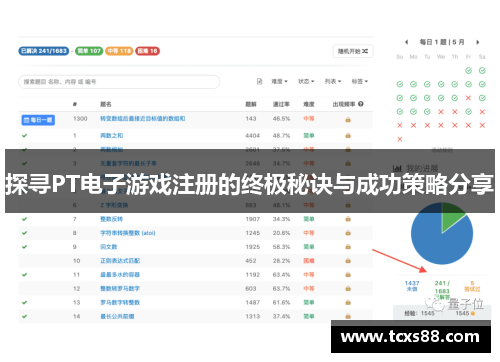This screenshot has height=362, width=500.
Task: Open problem 13 罗马数字转整数 link
Action: pos(120,302)
